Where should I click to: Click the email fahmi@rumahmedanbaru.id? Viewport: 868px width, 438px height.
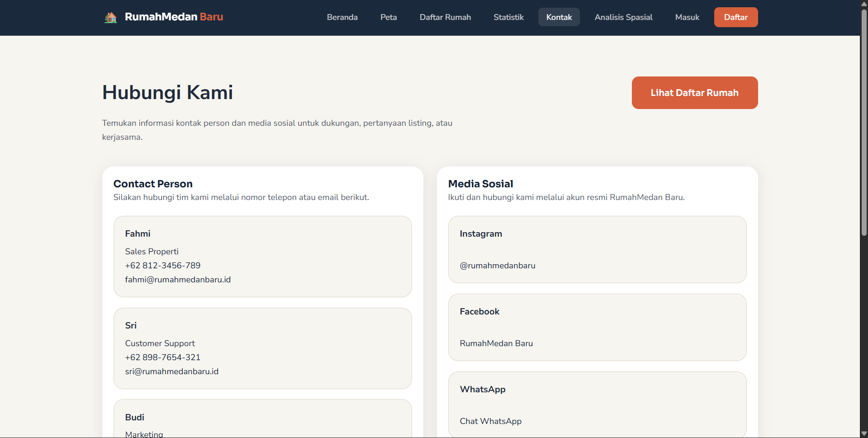tap(178, 280)
